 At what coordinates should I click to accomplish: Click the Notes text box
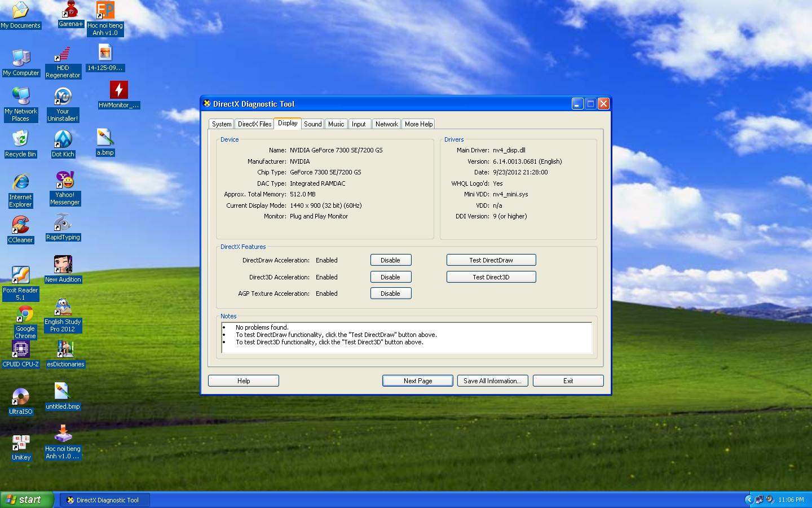pyautogui.click(x=406, y=338)
